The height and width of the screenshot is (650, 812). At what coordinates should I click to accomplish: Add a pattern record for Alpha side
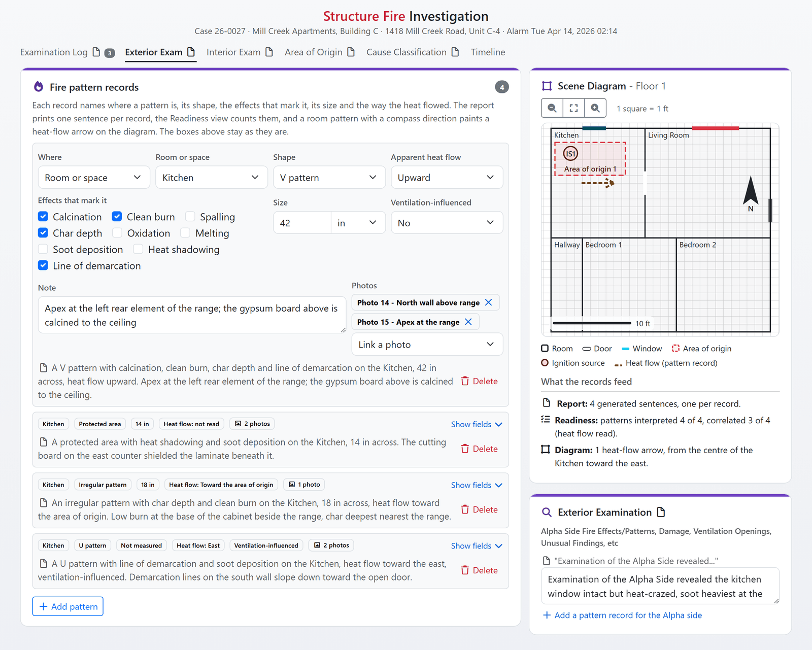pos(623,615)
